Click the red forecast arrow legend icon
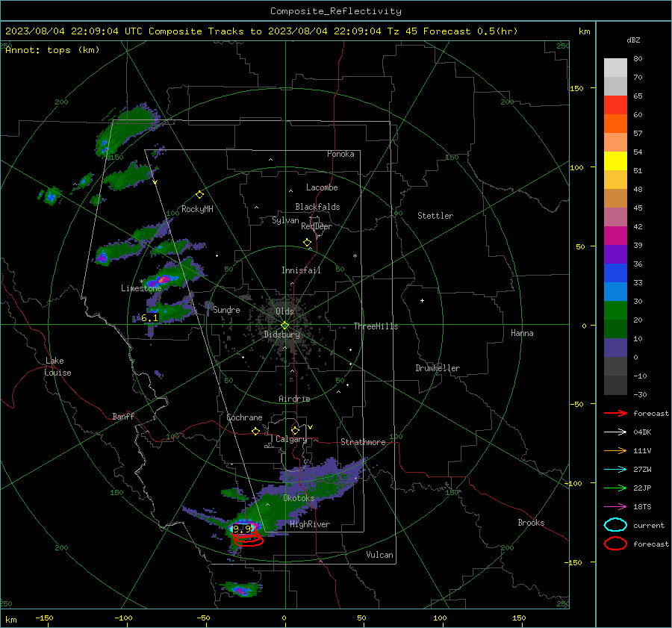Viewport: 672px width, 628px height. [615, 414]
